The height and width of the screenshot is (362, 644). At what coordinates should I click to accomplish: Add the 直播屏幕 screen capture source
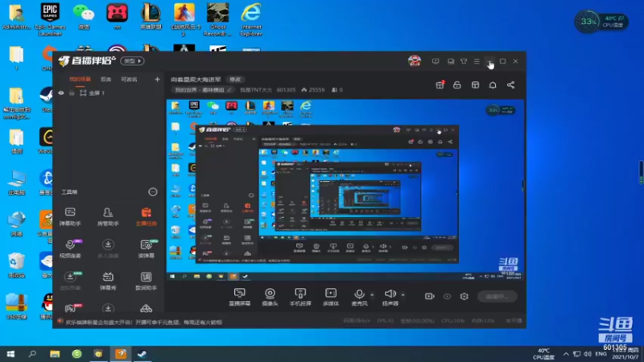click(x=239, y=297)
